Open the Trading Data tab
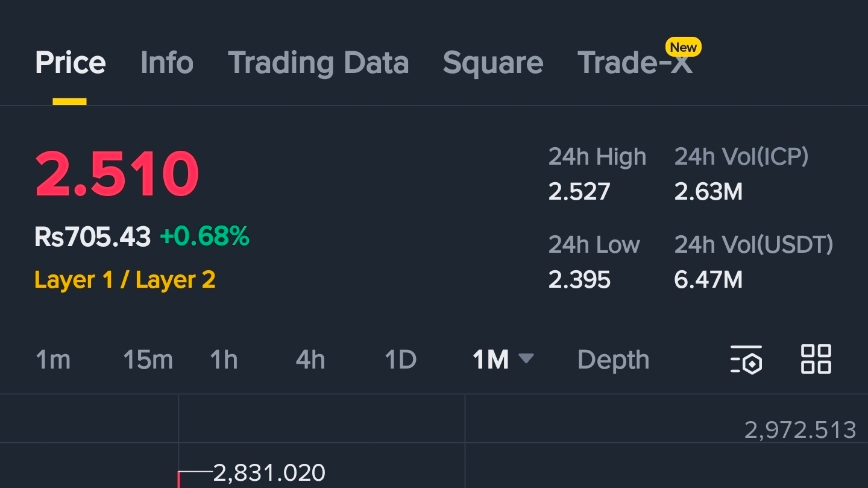Screen dimensions: 868x488 [x=318, y=63]
